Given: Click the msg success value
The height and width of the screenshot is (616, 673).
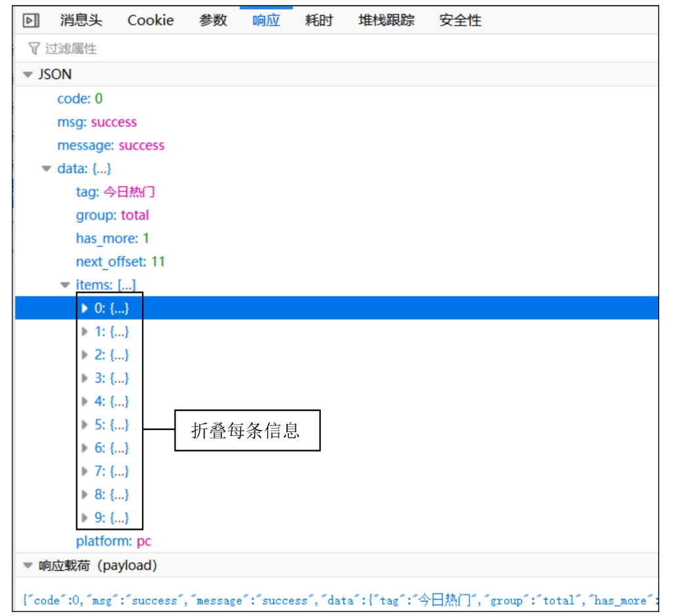Looking at the screenshot, I should point(114,122).
